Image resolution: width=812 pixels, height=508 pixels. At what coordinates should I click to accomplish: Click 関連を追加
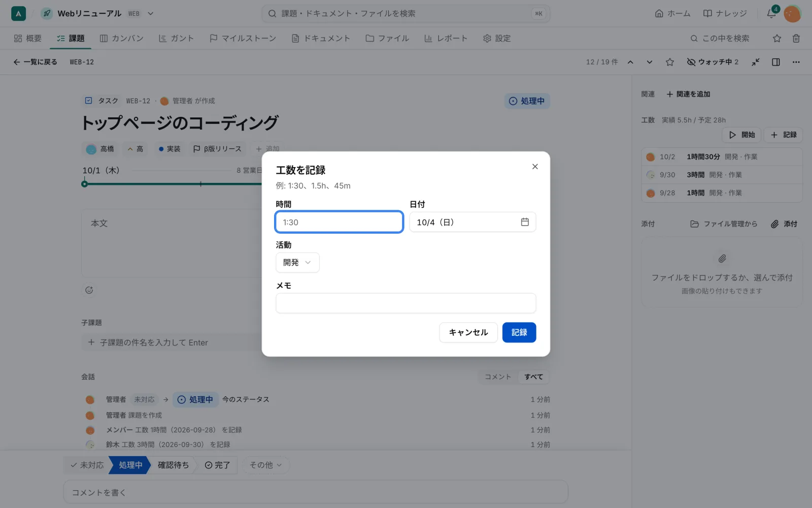688,94
